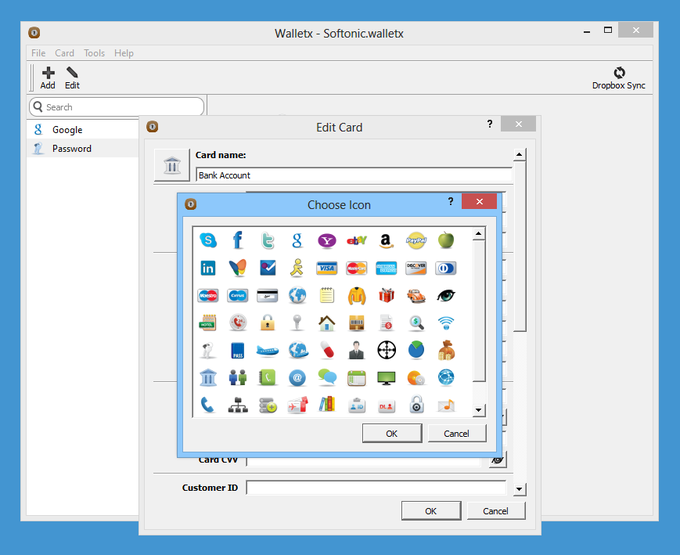Image resolution: width=680 pixels, height=555 pixels.
Task: Click OK in Edit Card dialog
Action: (x=431, y=511)
